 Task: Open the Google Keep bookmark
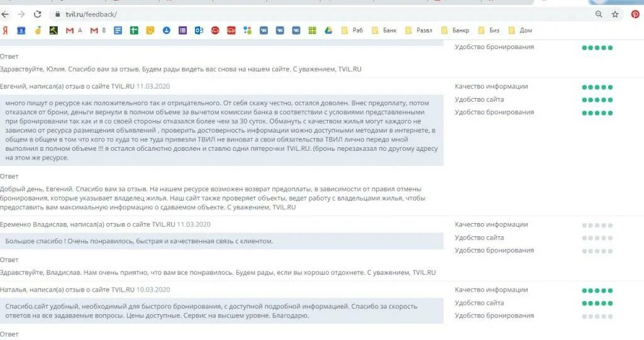tap(150, 30)
